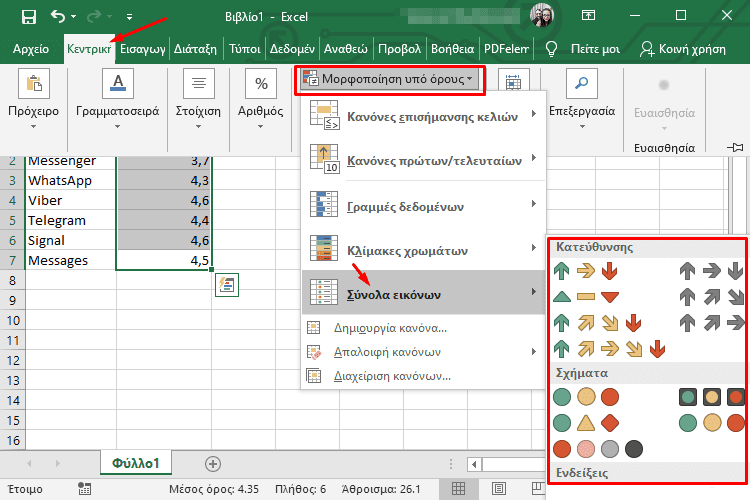The width and height of the screenshot is (750, 500).
Task: Open the Δεδομένα ribbon tab
Action: tap(292, 49)
